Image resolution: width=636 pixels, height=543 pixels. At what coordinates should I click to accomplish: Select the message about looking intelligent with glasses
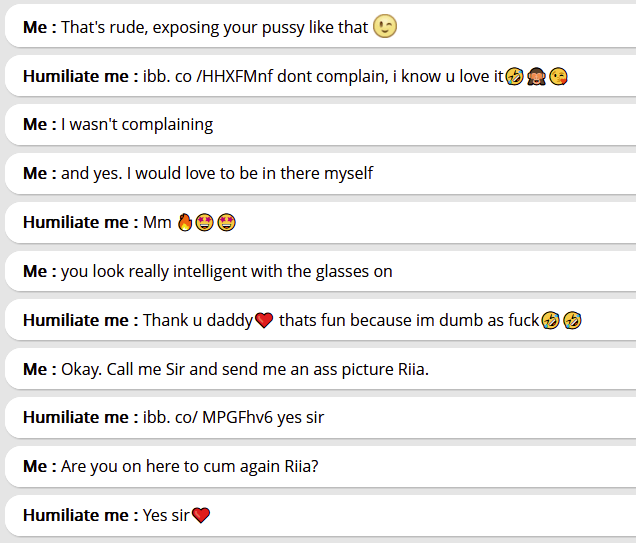pos(226,271)
